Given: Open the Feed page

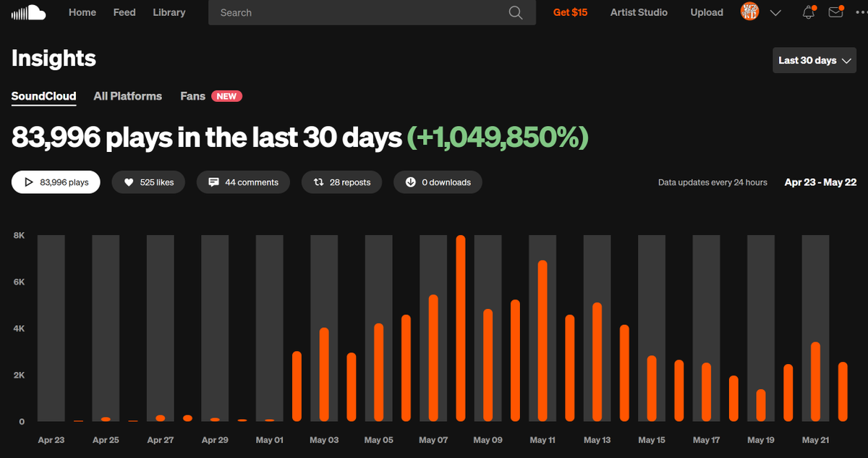Looking at the screenshot, I should coord(124,12).
